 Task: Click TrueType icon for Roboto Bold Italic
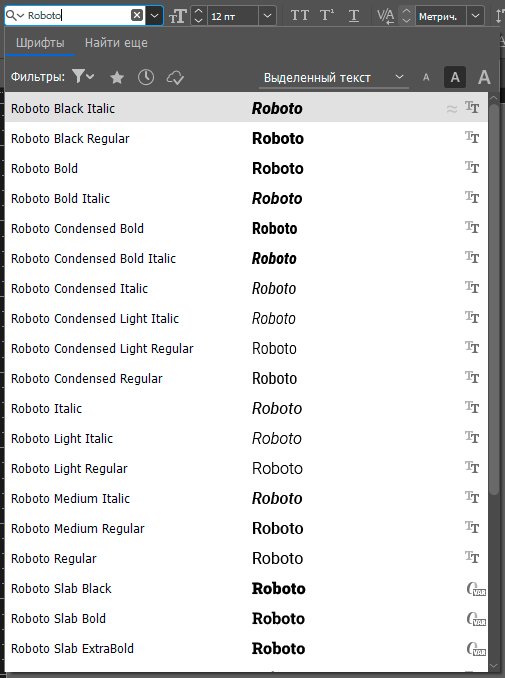click(x=472, y=197)
